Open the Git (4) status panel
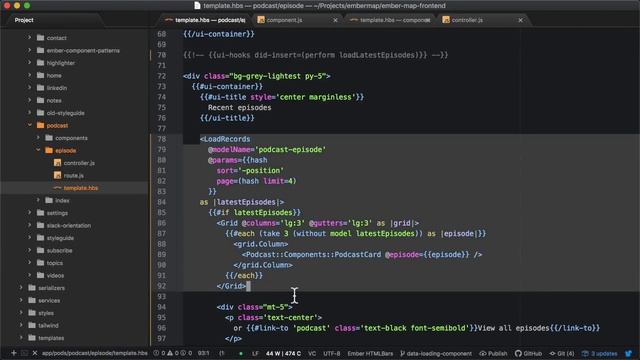640x360 pixels. [562, 353]
